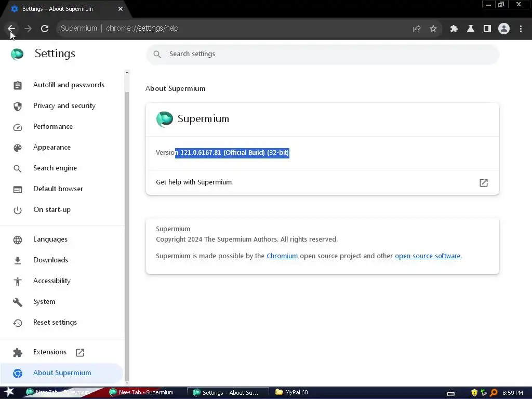Click the sidebar scrollbar thumb
Image resolution: width=532 pixels, height=399 pixels.
pyautogui.click(x=127, y=236)
